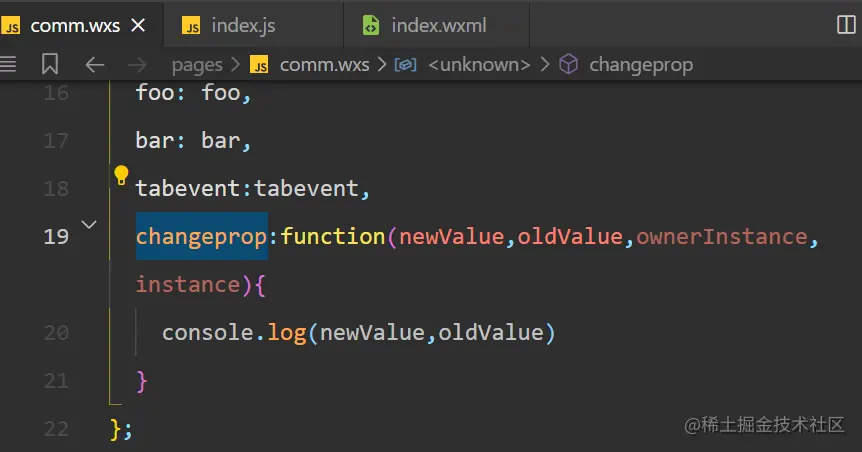
Task: Click the cube icon beside changeprop breadcrumb
Action: click(568, 65)
